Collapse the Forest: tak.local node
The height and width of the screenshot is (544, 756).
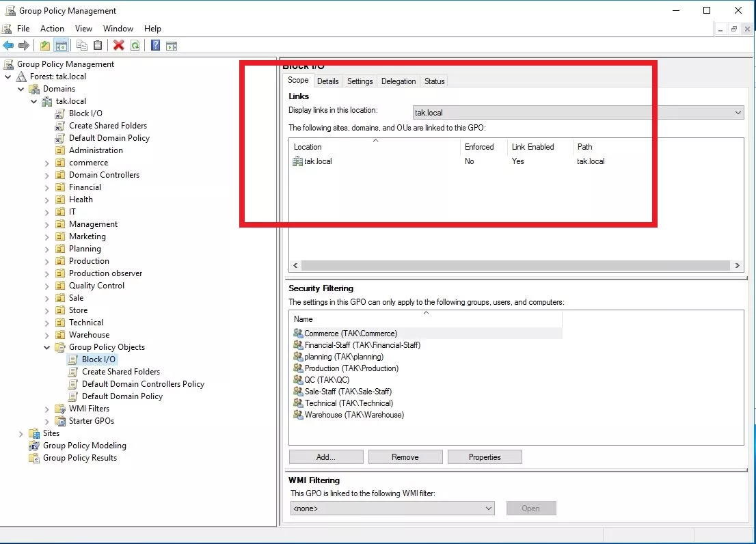click(x=8, y=77)
